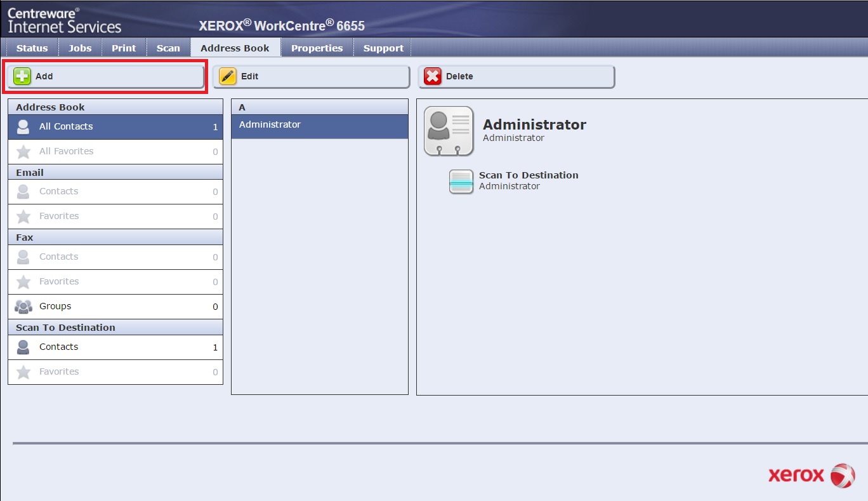The image size is (868, 501).
Task: Click the yellow pencil Edit icon
Action: [228, 76]
